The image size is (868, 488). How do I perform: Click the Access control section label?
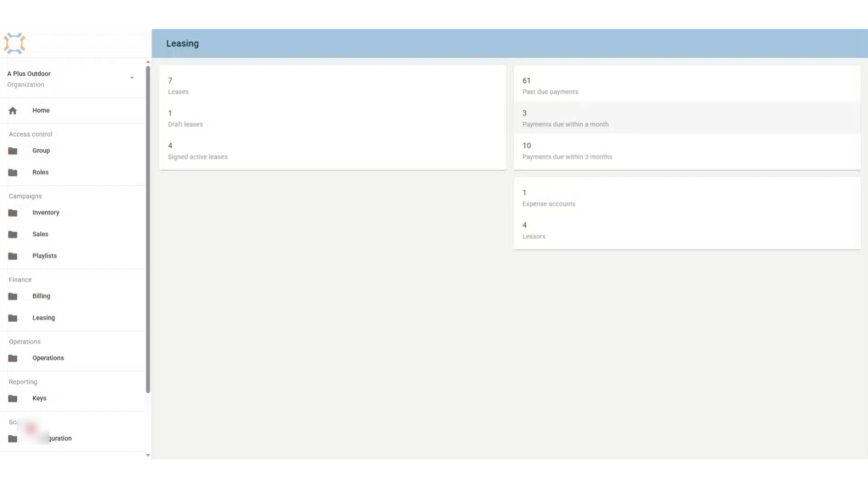coord(31,134)
